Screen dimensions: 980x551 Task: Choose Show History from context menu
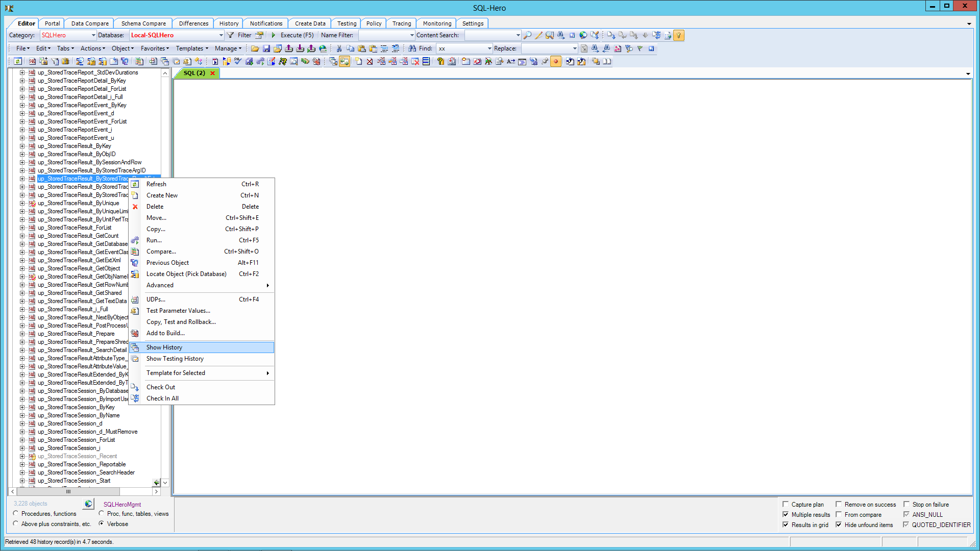tap(202, 347)
